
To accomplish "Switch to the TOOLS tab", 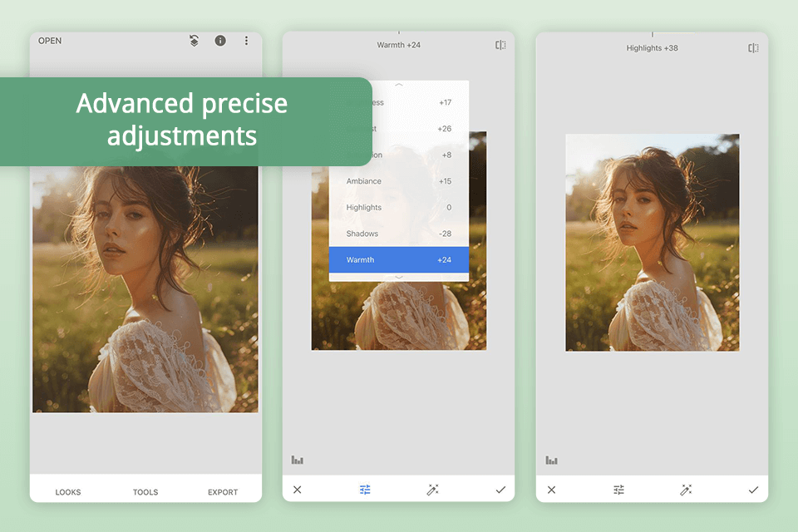I will tap(145, 492).
